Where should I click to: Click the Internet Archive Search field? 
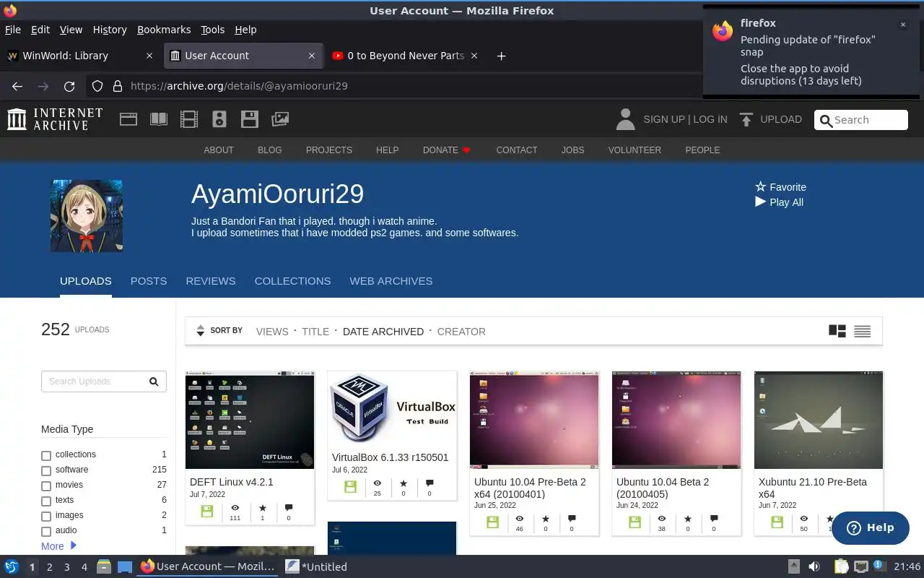click(860, 120)
